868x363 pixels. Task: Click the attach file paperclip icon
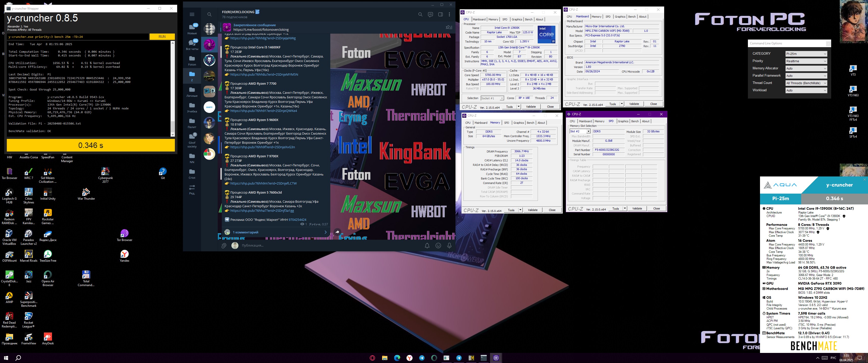[x=224, y=246]
